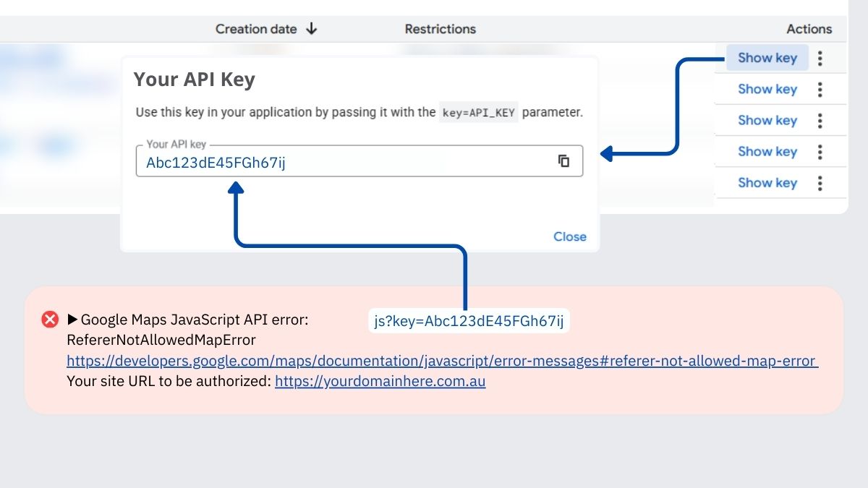868x488 pixels.
Task: Open the overflow menu on the second key row
Action: [820, 89]
